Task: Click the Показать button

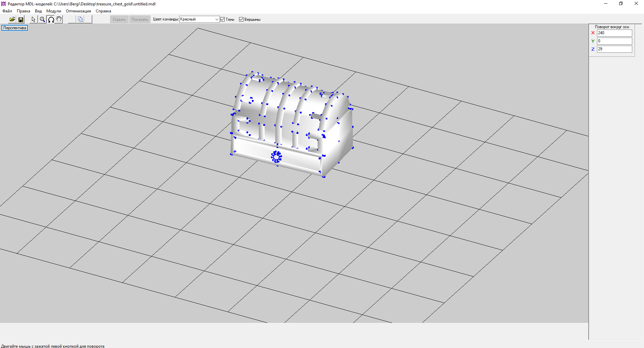Action: tap(140, 19)
